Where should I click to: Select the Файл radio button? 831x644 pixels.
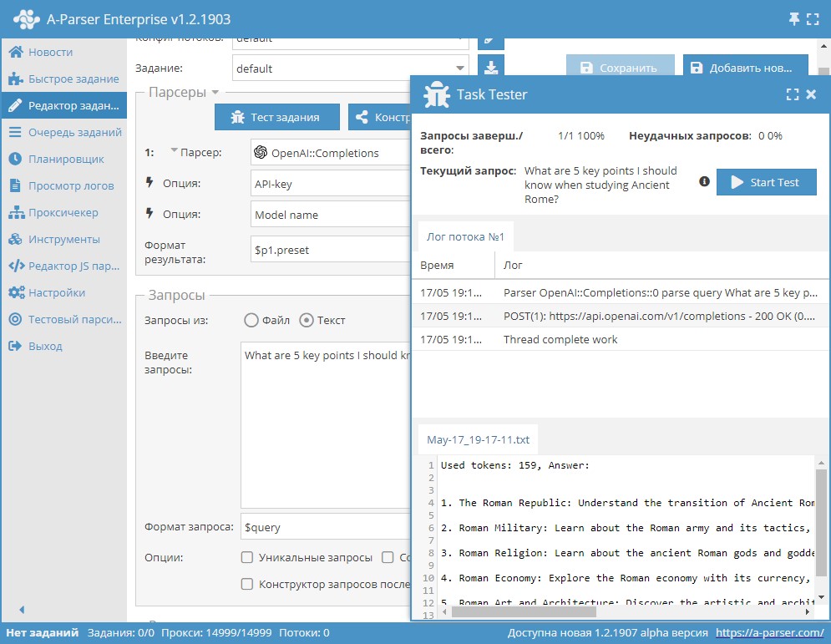point(251,320)
